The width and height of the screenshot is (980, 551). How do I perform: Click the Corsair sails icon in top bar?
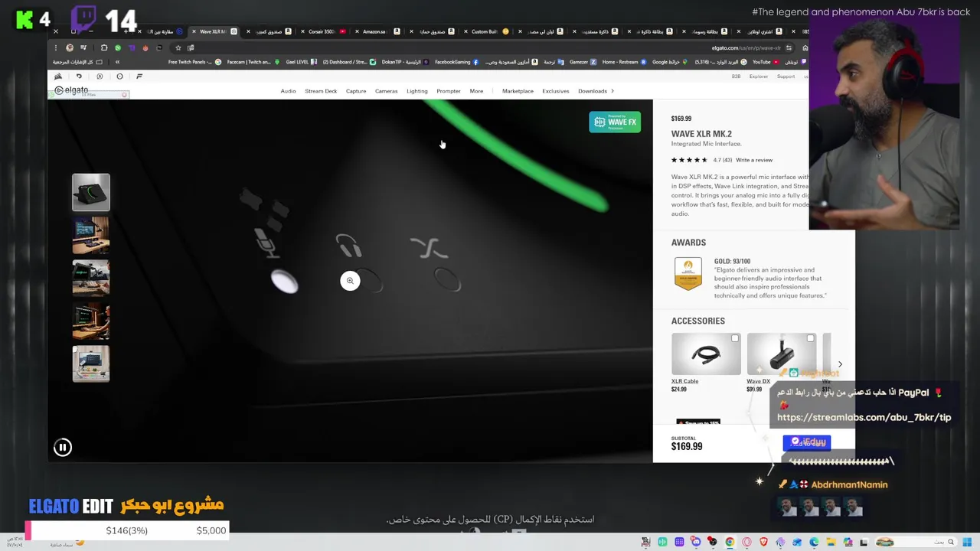(x=58, y=76)
